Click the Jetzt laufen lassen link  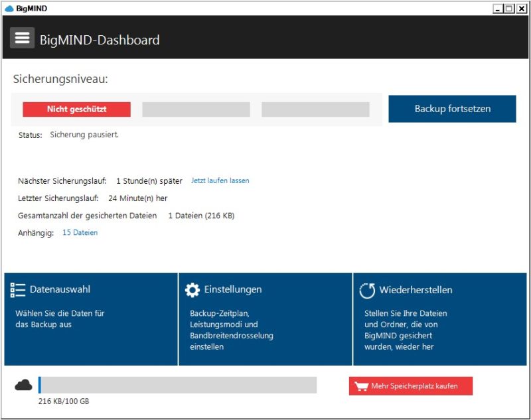(x=220, y=180)
